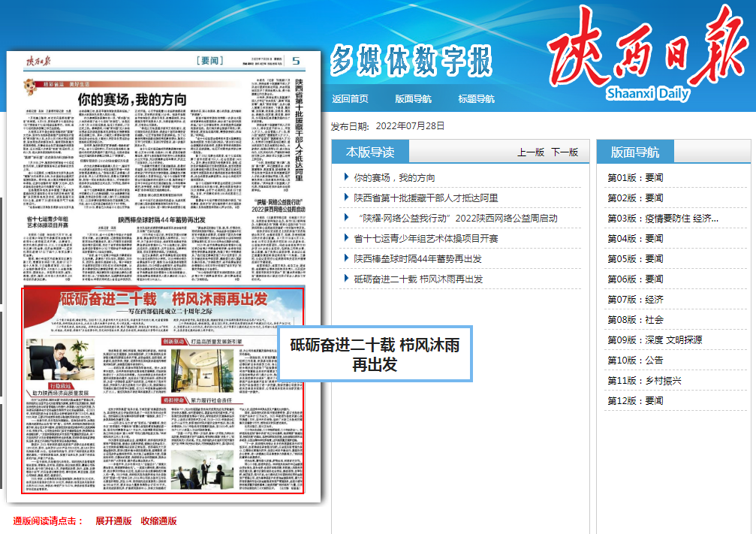Open 返回首页 in navigation bar
The image size is (756, 534).
pyautogui.click(x=350, y=99)
